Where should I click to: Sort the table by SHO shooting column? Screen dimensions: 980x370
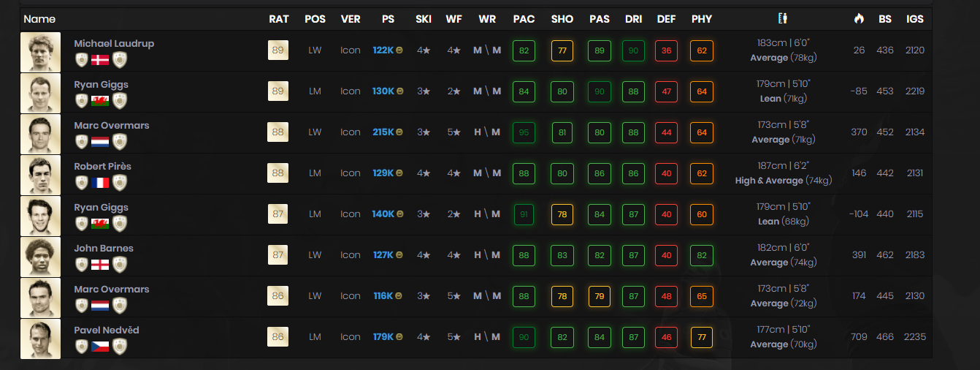pyautogui.click(x=562, y=19)
